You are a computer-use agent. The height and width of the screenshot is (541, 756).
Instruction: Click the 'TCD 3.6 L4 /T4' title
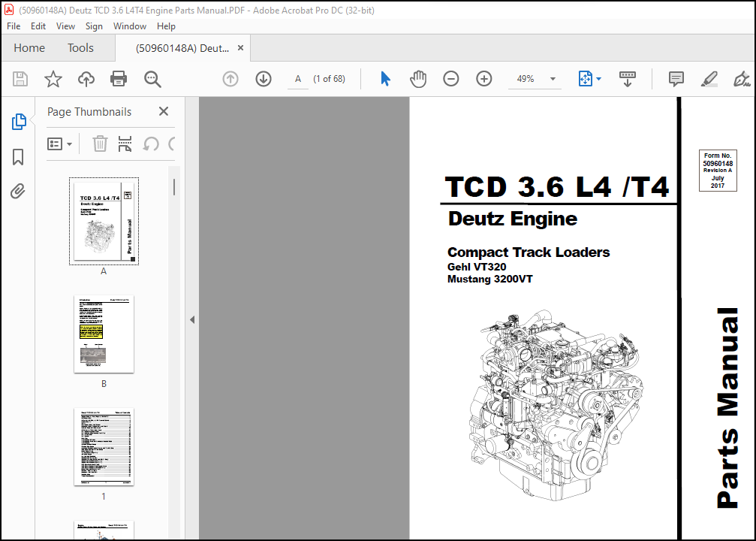pyautogui.click(x=557, y=187)
